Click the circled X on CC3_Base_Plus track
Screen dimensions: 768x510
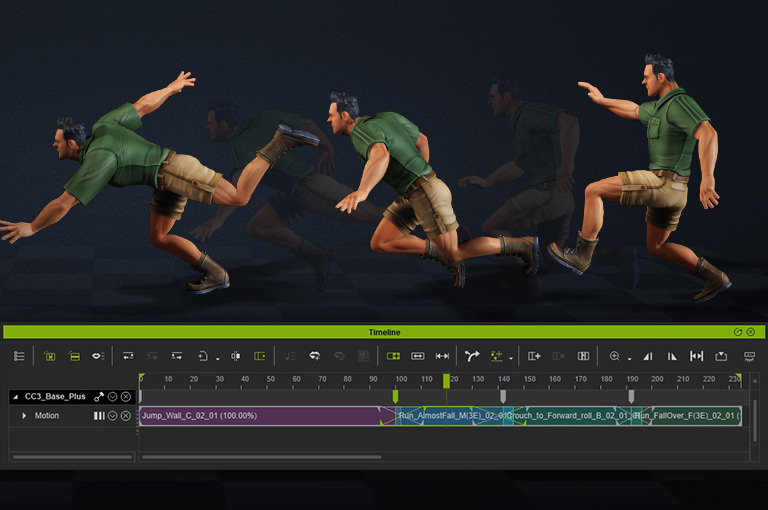click(x=126, y=397)
